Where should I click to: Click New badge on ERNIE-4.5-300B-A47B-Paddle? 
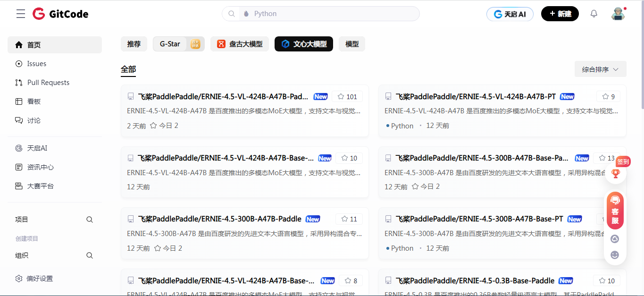(313, 219)
